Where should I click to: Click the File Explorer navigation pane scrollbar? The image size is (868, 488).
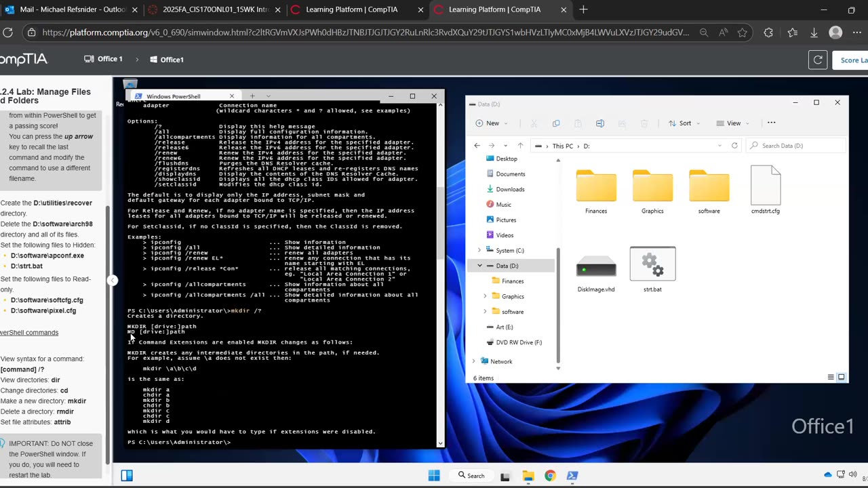pos(558,305)
